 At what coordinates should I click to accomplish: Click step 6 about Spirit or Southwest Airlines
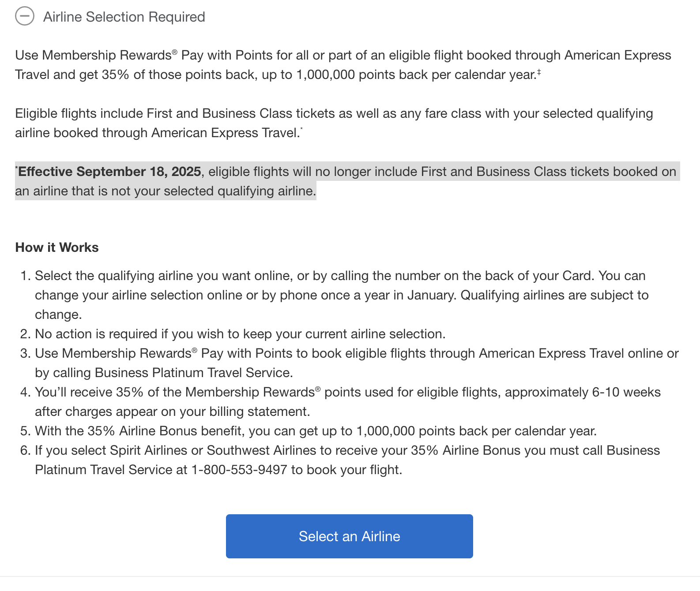pyautogui.click(x=347, y=450)
